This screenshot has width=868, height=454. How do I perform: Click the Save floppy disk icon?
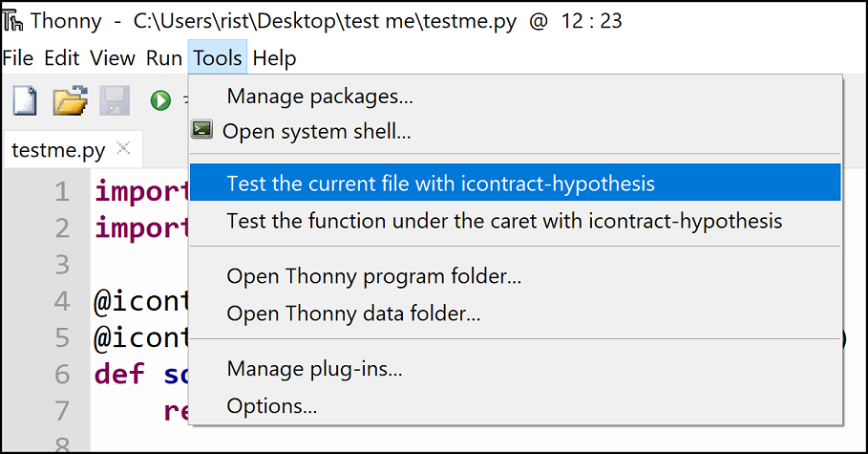(x=115, y=100)
